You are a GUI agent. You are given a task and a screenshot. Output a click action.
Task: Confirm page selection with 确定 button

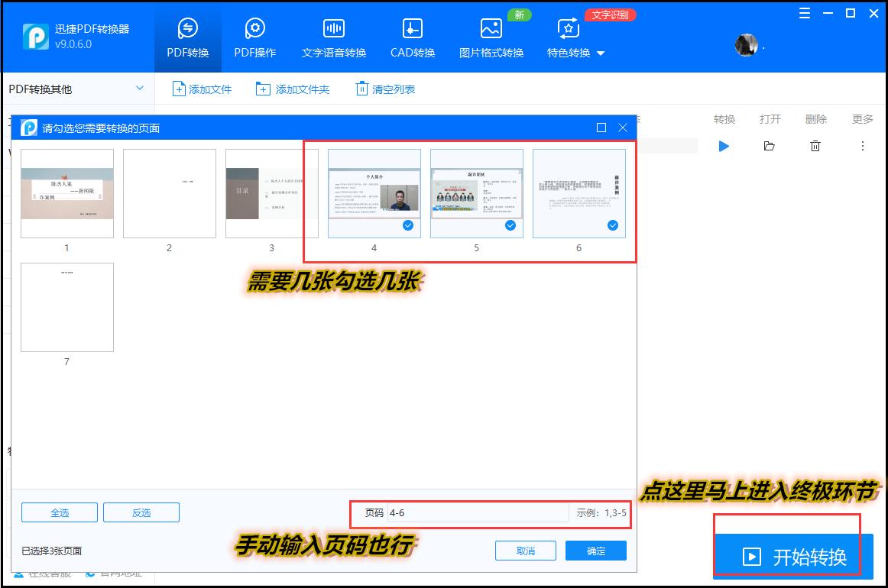595,550
